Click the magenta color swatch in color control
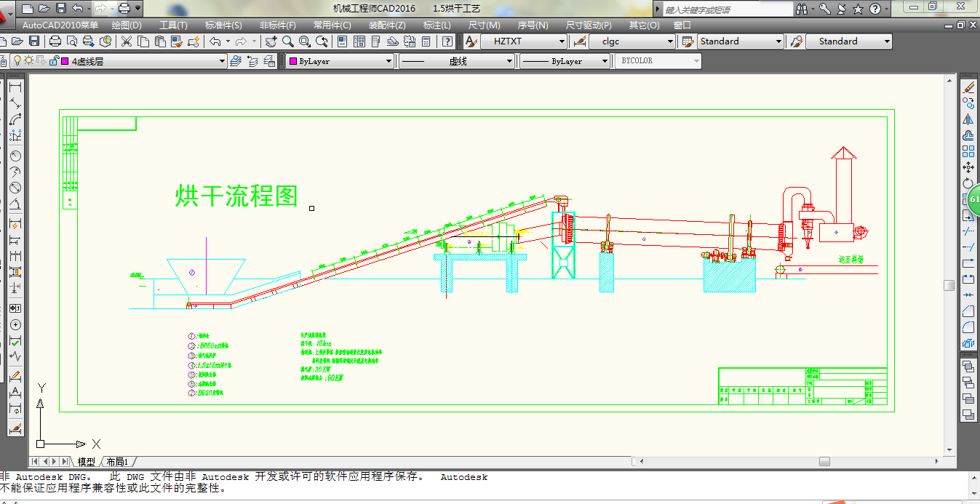The height and width of the screenshot is (504, 980). (292, 62)
